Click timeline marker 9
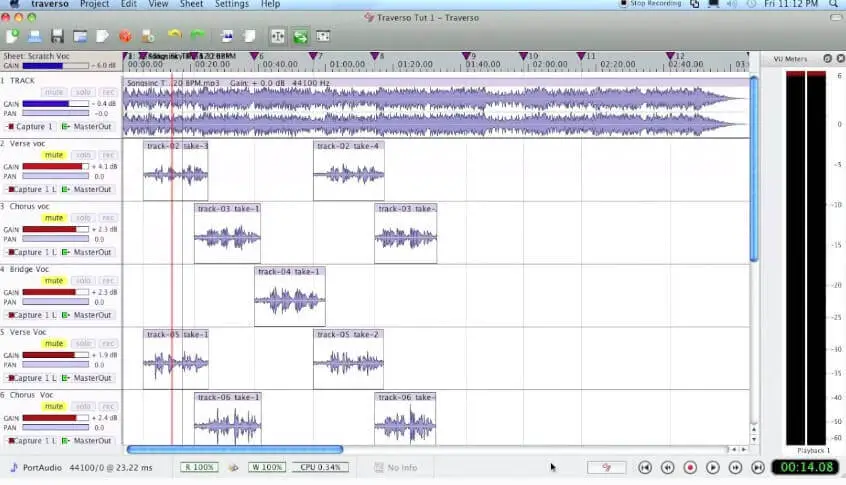Screen dimensions: 846x485 (467, 56)
